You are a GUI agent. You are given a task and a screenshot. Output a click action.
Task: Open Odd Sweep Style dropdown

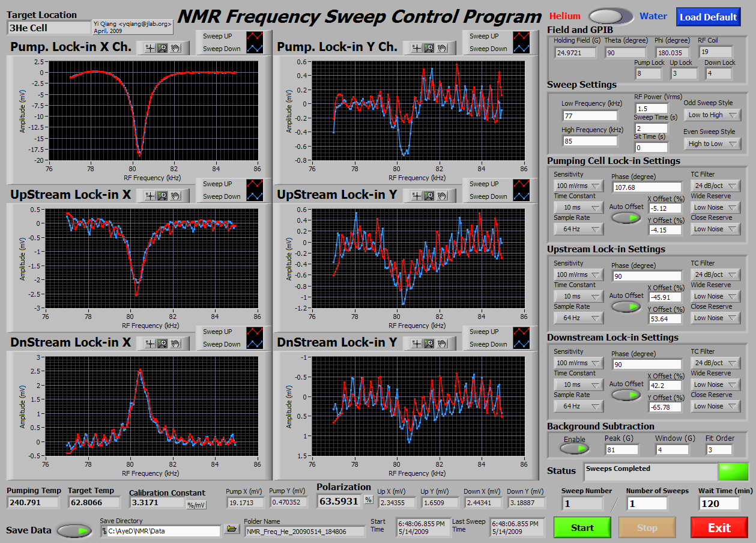[x=712, y=115]
